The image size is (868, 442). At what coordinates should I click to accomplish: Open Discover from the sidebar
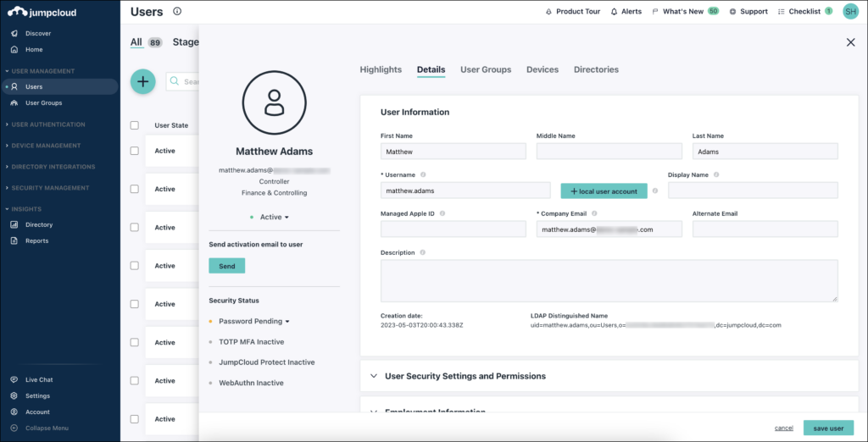37,33
